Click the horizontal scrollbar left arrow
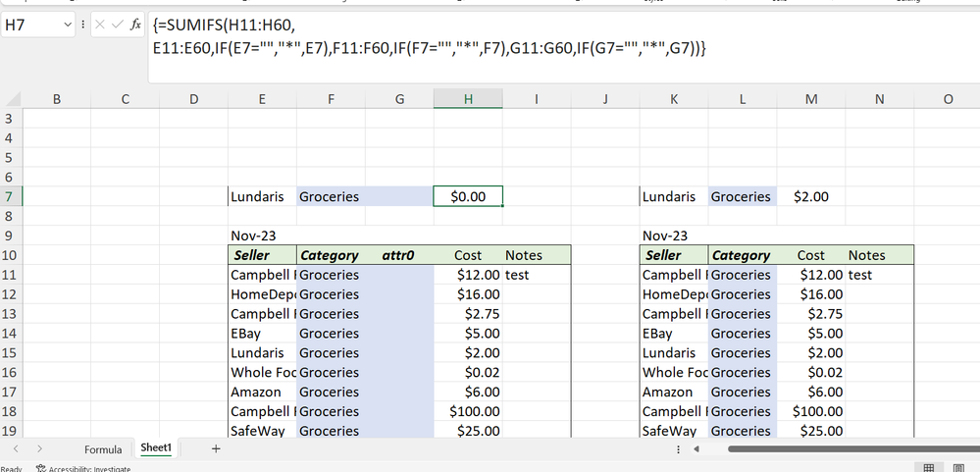980x472 pixels. pyautogui.click(x=696, y=448)
